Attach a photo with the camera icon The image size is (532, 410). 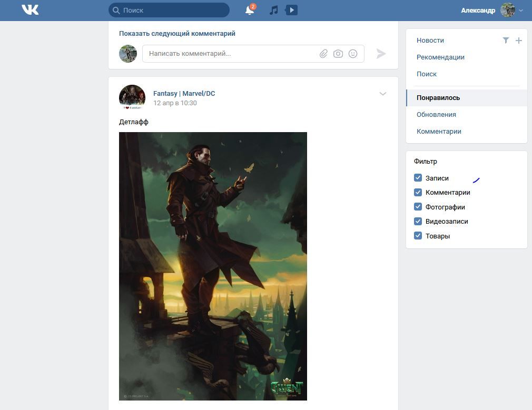click(x=338, y=54)
